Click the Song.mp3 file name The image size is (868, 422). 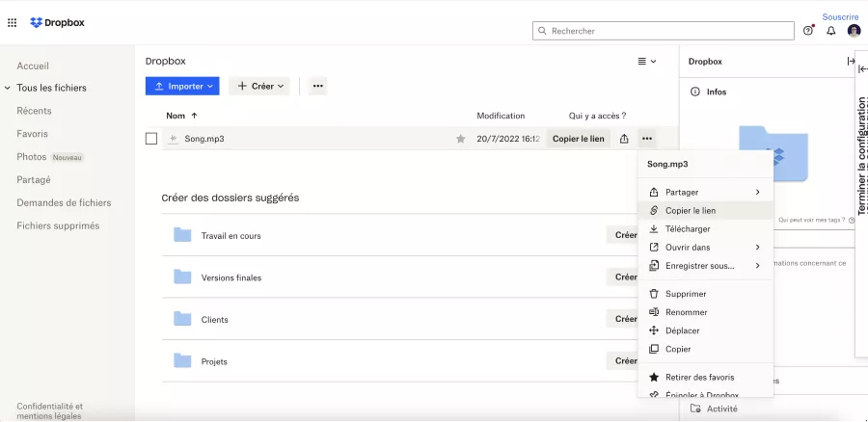(204, 139)
